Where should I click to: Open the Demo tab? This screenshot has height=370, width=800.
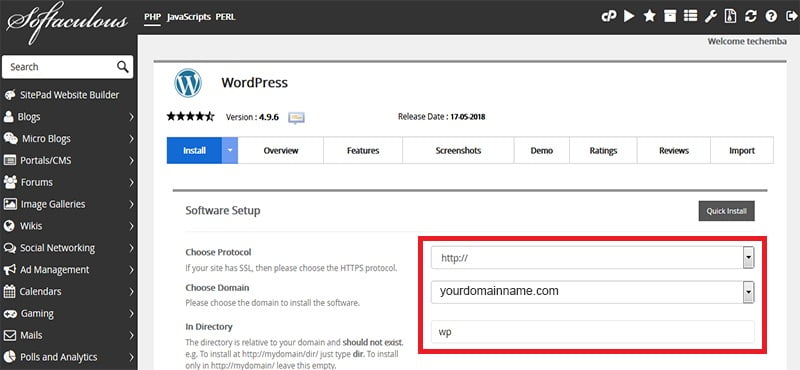click(541, 151)
